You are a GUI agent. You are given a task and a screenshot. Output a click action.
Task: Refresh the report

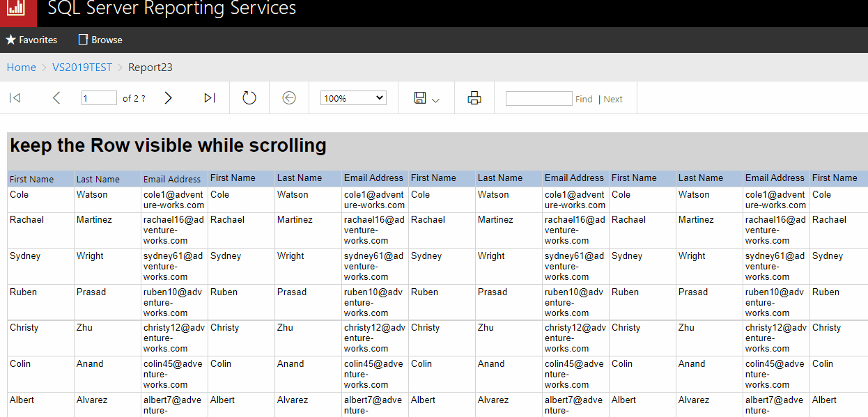tap(249, 98)
